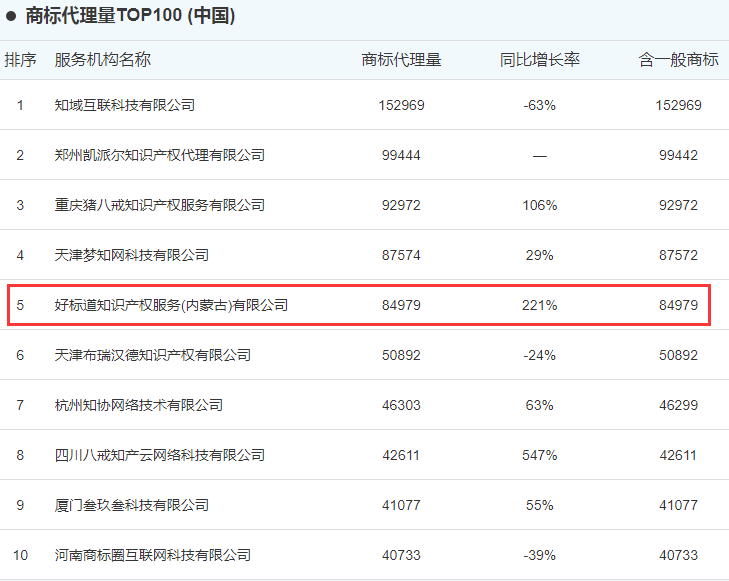Open 郑州凯派尔知识产权代理有限公司 entry

pos(159,155)
